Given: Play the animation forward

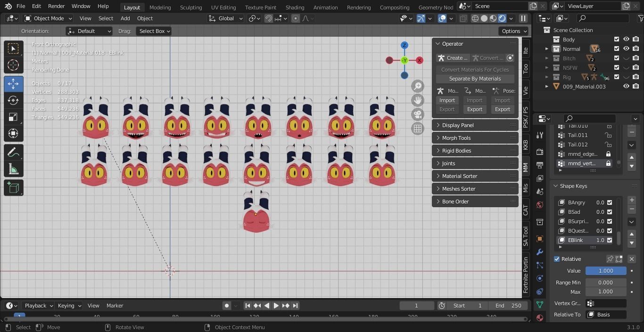Looking at the screenshot, I should pos(276,306).
